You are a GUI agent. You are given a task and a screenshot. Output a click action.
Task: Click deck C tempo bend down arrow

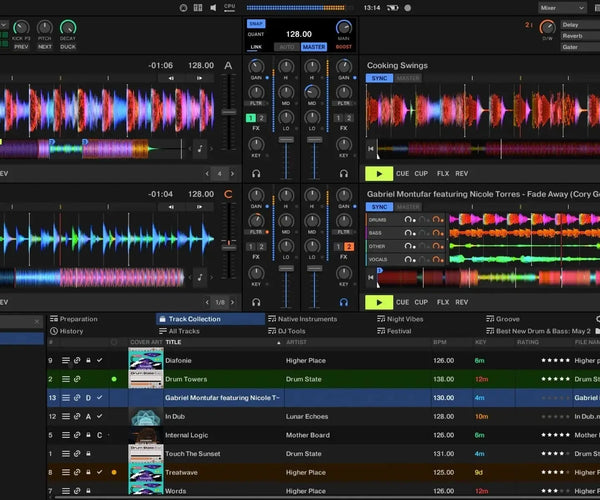click(171, 207)
